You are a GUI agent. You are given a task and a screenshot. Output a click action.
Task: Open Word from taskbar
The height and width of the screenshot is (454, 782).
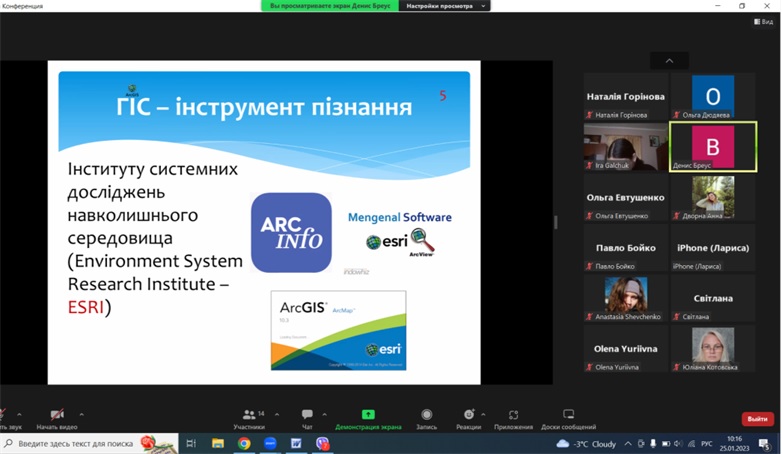point(296,443)
